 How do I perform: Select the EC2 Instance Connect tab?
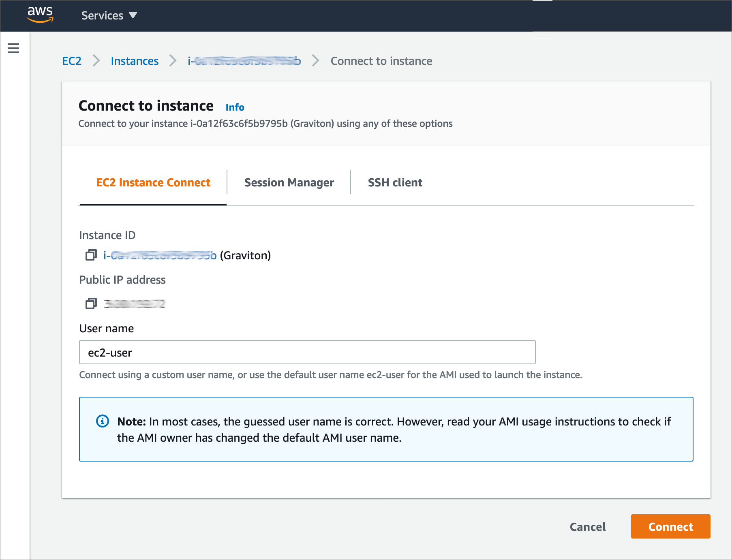tap(153, 182)
